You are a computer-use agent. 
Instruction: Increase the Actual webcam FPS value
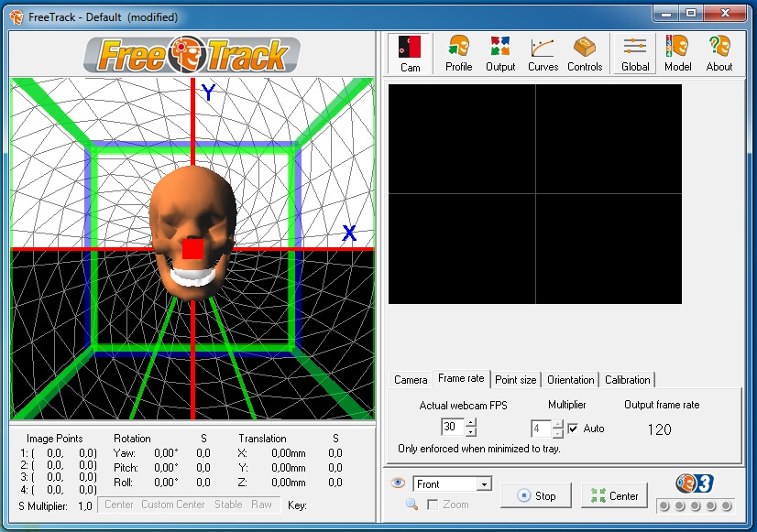[x=471, y=422]
